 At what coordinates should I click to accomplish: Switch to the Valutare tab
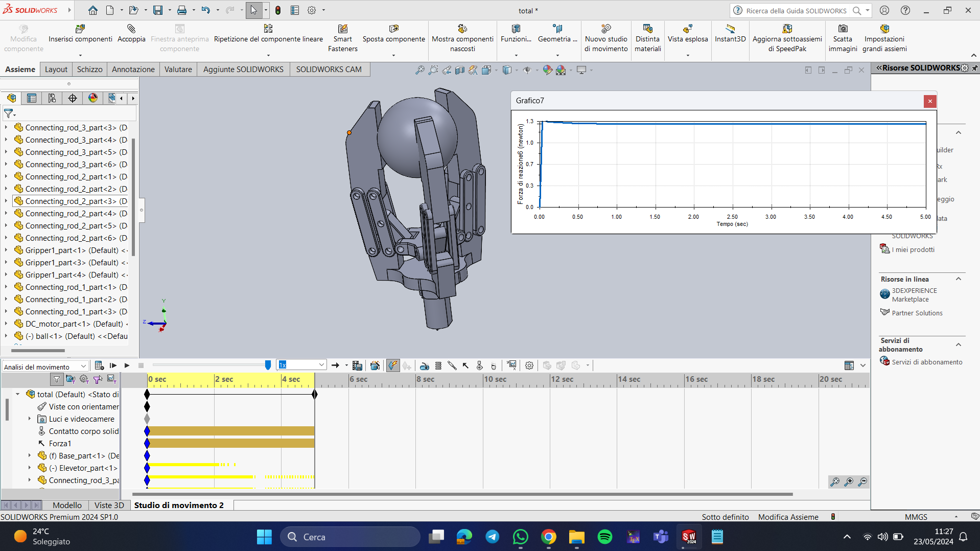178,70
